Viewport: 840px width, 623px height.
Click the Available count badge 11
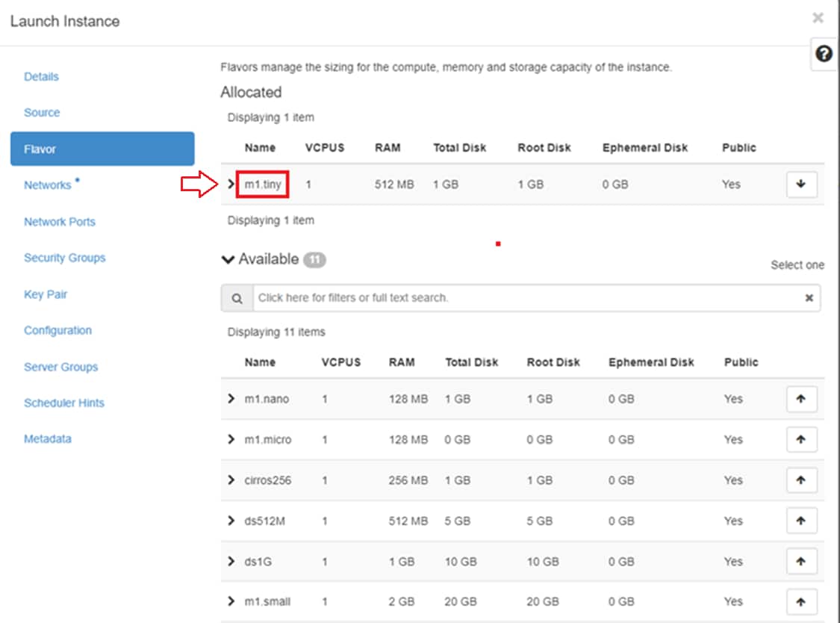pyautogui.click(x=314, y=260)
